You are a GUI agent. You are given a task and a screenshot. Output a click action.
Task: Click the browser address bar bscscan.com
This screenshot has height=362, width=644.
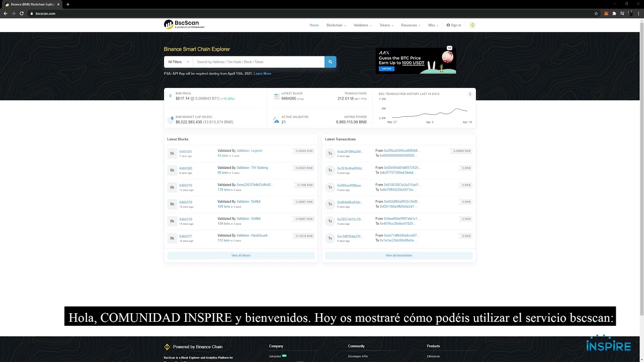(x=45, y=14)
